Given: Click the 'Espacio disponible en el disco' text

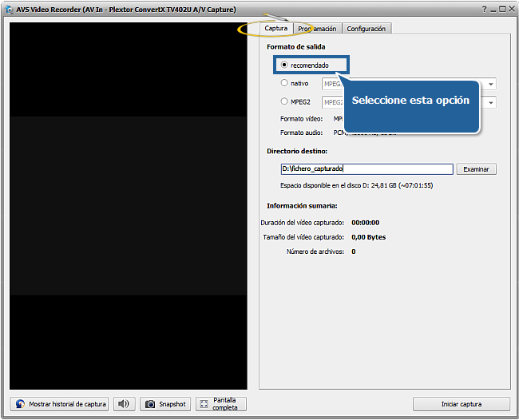Looking at the screenshot, I should [x=356, y=185].
